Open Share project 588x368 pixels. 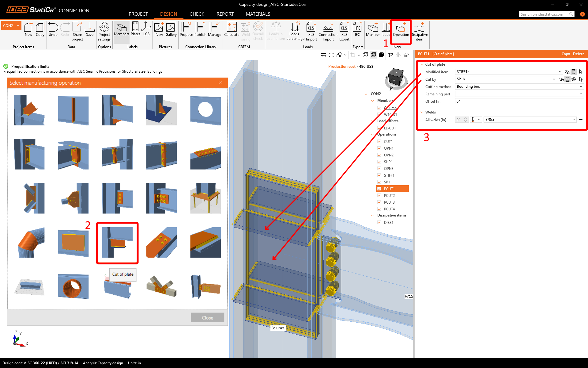click(77, 31)
